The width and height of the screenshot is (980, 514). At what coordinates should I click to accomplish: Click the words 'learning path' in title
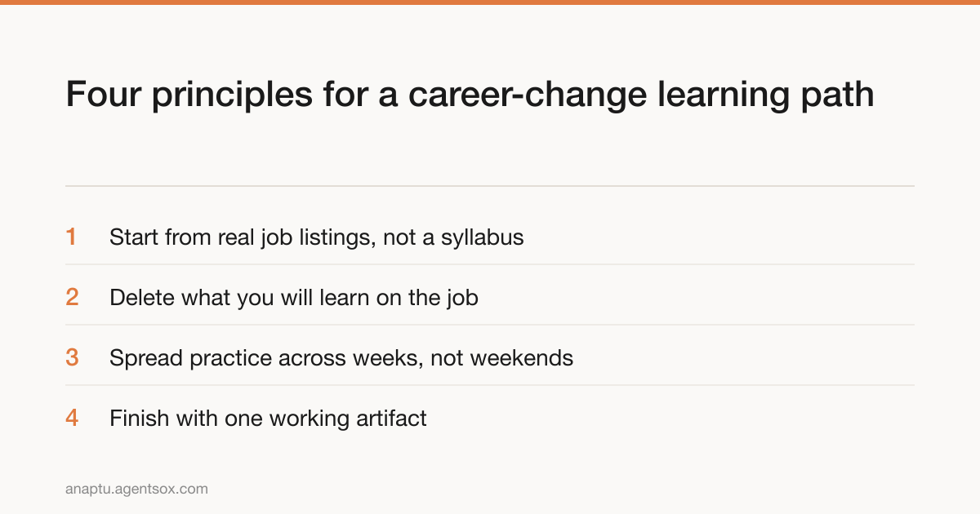[766, 95]
